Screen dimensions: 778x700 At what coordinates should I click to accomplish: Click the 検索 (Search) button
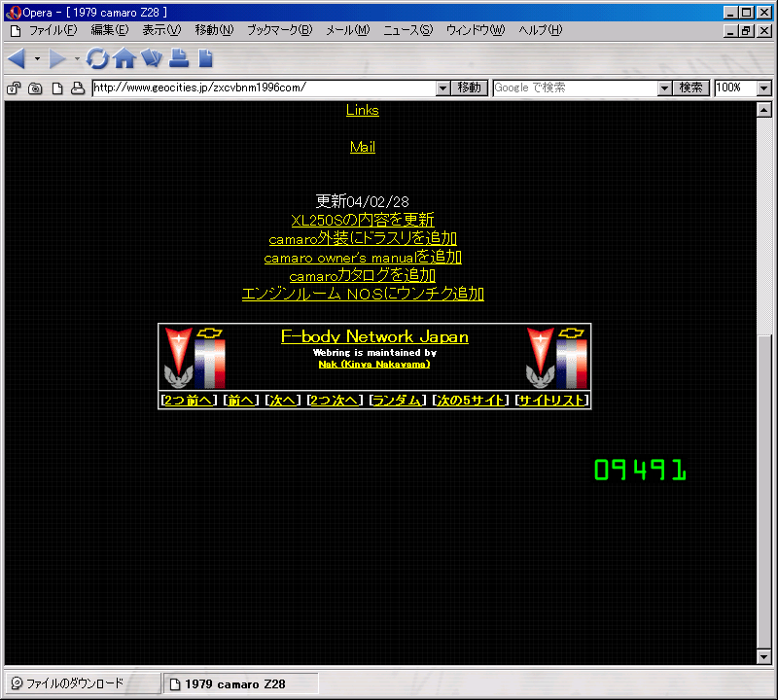click(x=691, y=87)
